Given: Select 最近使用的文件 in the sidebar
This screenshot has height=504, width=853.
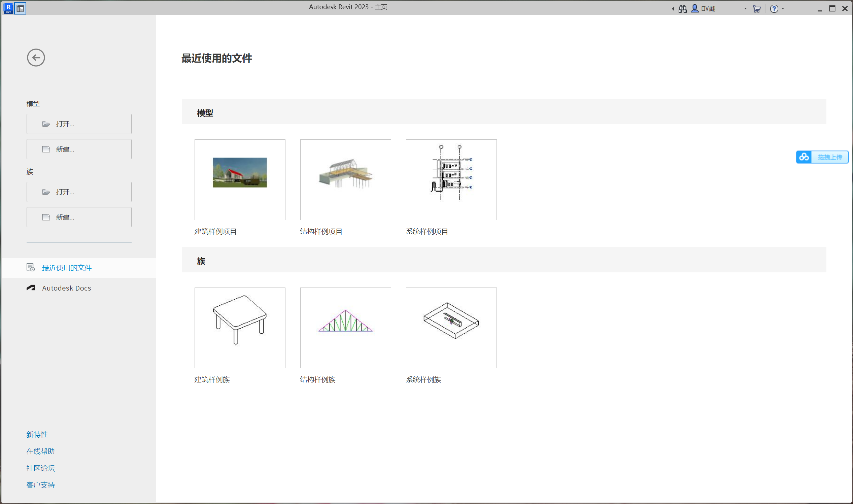Looking at the screenshot, I should tap(67, 268).
